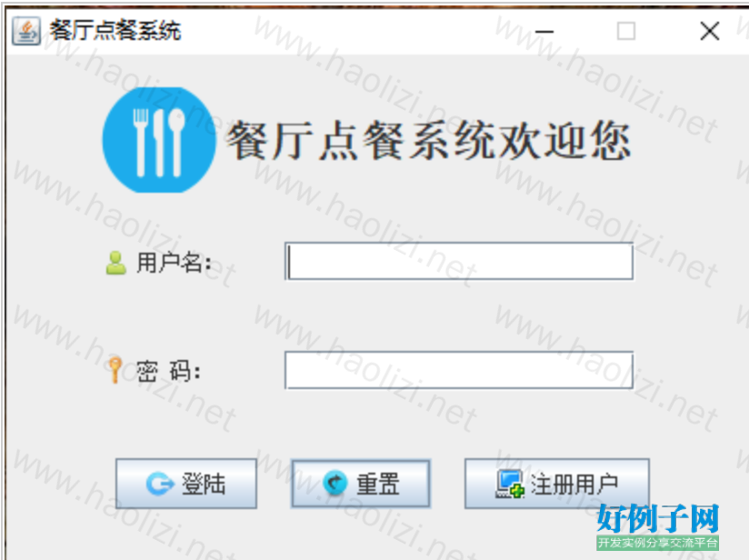This screenshot has height=560, width=749.
Task: Close the 餐厅点餐系统 login window
Action: point(709,32)
